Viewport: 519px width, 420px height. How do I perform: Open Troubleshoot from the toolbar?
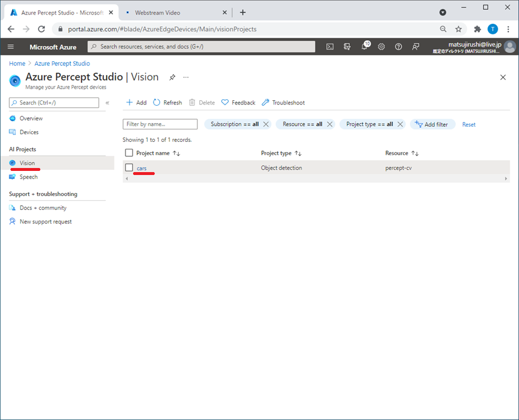tap(283, 103)
